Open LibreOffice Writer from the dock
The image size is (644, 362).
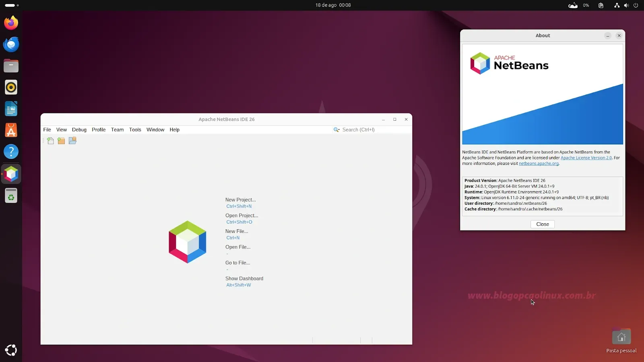(x=11, y=109)
